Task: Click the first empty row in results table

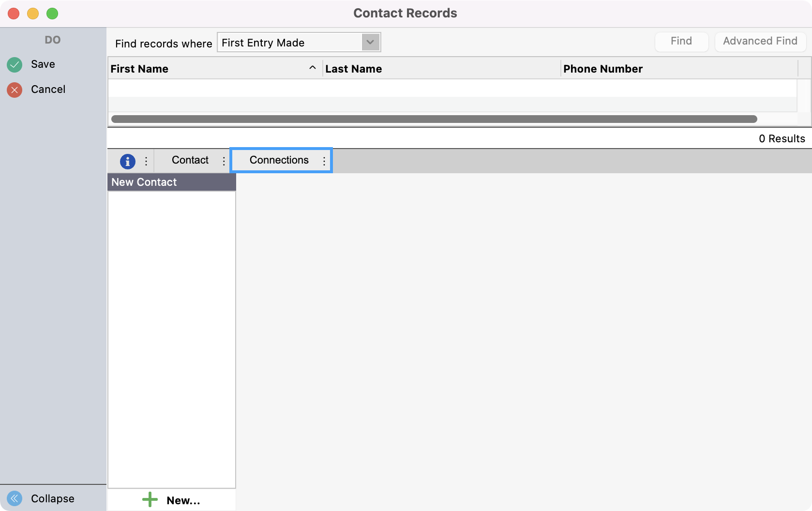Action: 452,88
